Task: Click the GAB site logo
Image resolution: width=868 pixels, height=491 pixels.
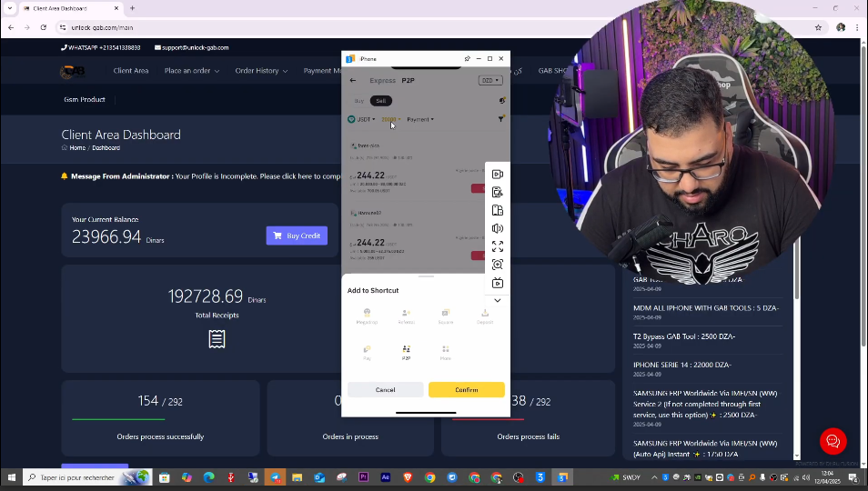Action: 73,71
